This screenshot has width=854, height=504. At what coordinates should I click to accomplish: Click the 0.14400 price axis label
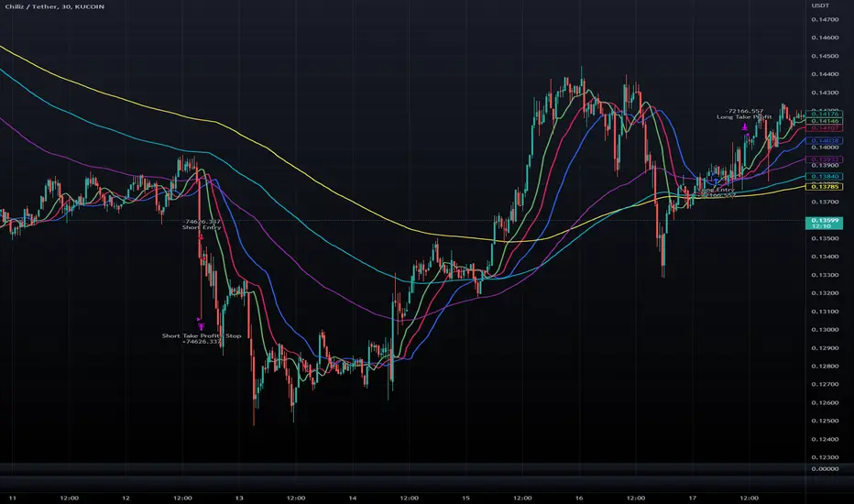pyautogui.click(x=825, y=74)
